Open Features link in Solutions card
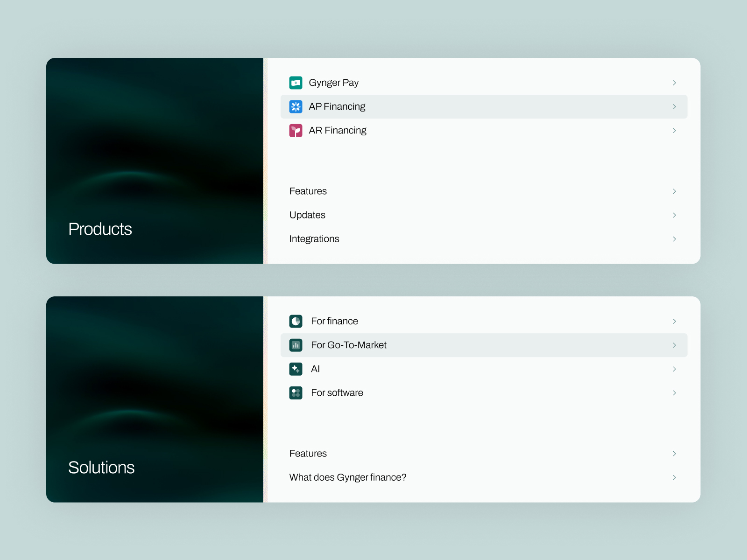 [x=484, y=453]
